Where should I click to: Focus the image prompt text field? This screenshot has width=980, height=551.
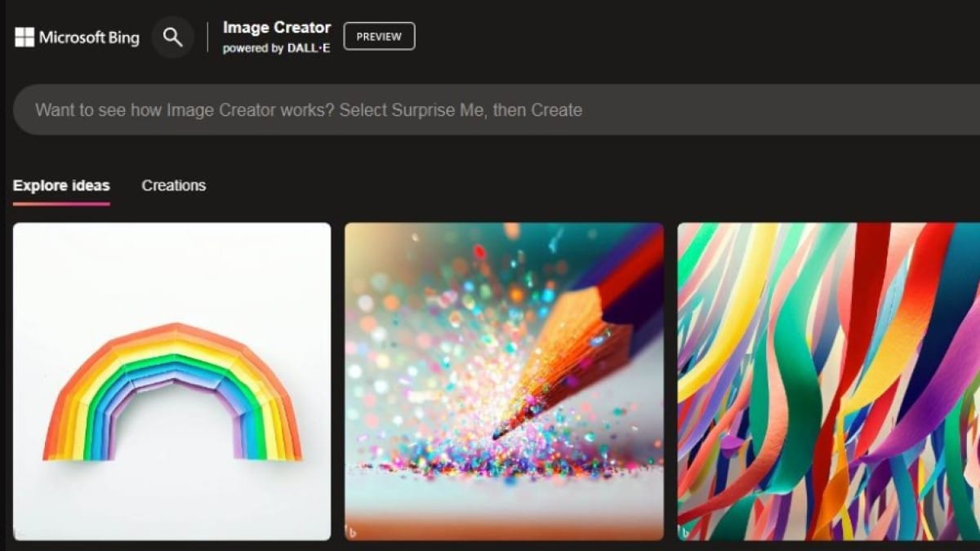pyautogui.click(x=490, y=109)
